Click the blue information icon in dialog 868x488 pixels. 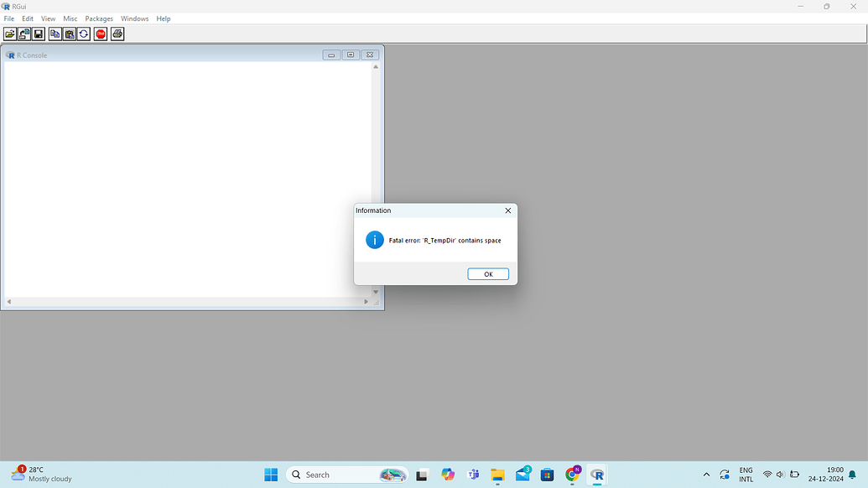pos(375,240)
